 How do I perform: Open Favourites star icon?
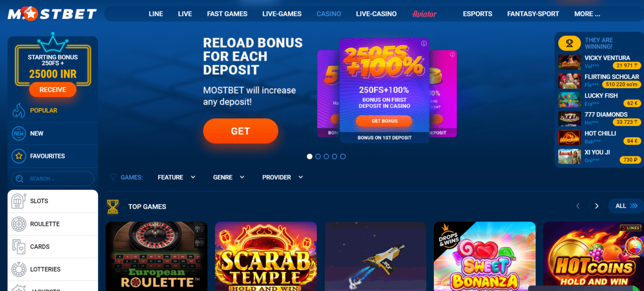click(19, 156)
